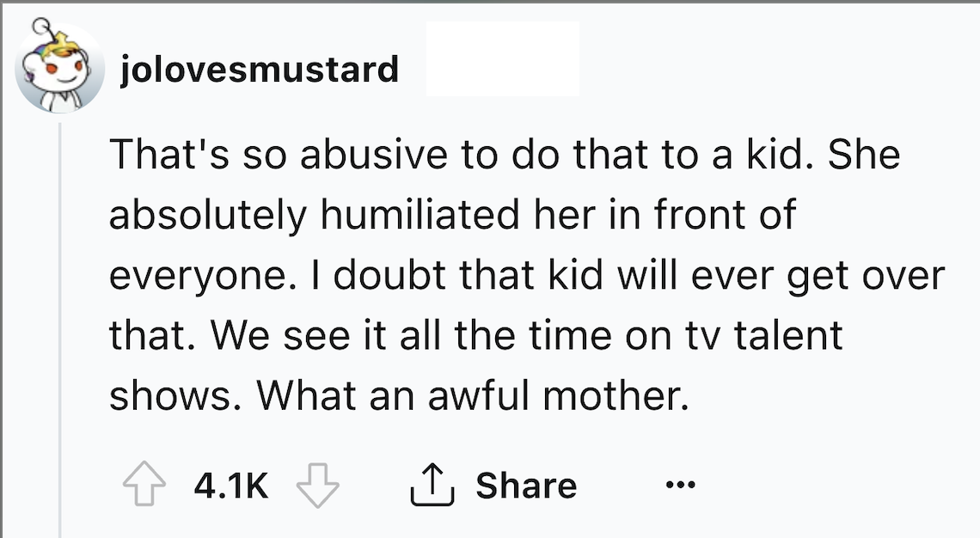Click the blank flair box beside the username

[502, 60]
